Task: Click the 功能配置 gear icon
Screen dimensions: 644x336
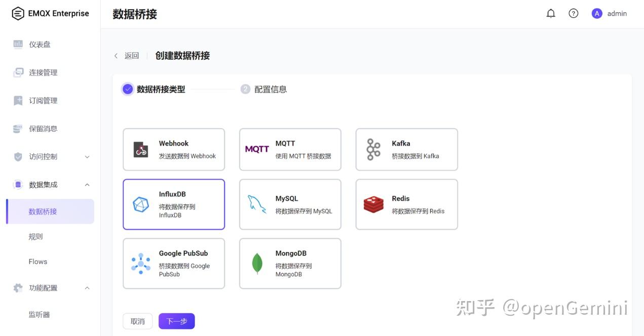Action: pyautogui.click(x=18, y=288)
